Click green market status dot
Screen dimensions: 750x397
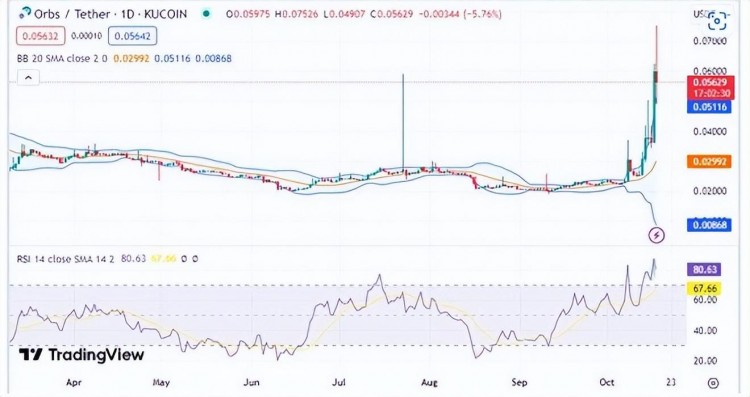click(206, 14)
